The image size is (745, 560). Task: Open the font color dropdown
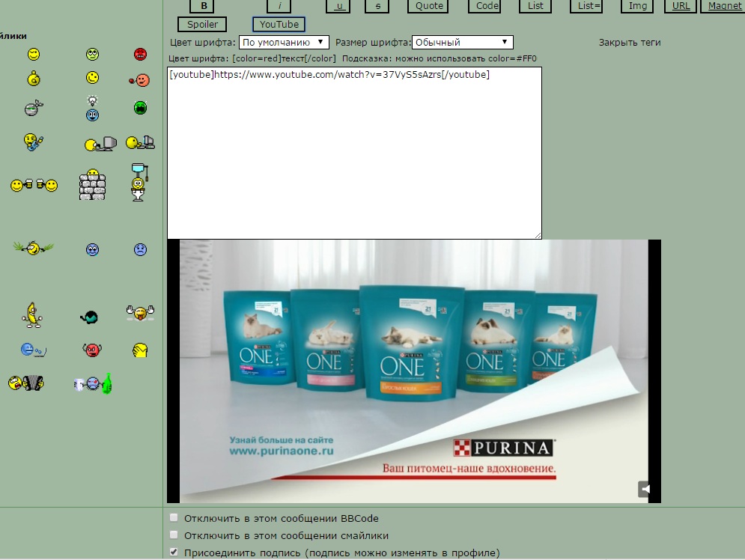(x=284, y=42)
